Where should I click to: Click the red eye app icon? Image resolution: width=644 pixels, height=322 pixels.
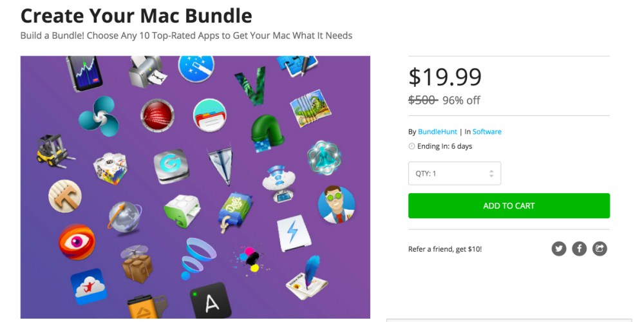click(x=77, y=242)
